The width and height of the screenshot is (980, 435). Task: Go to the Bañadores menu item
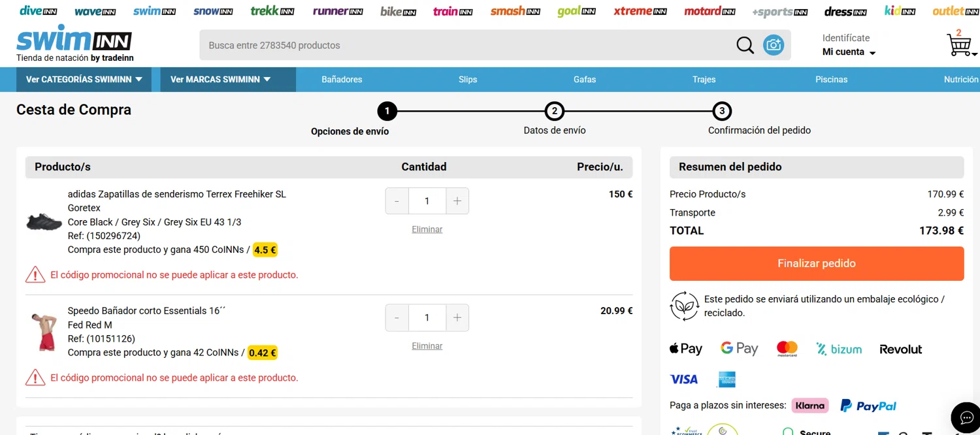click(342, 80)
